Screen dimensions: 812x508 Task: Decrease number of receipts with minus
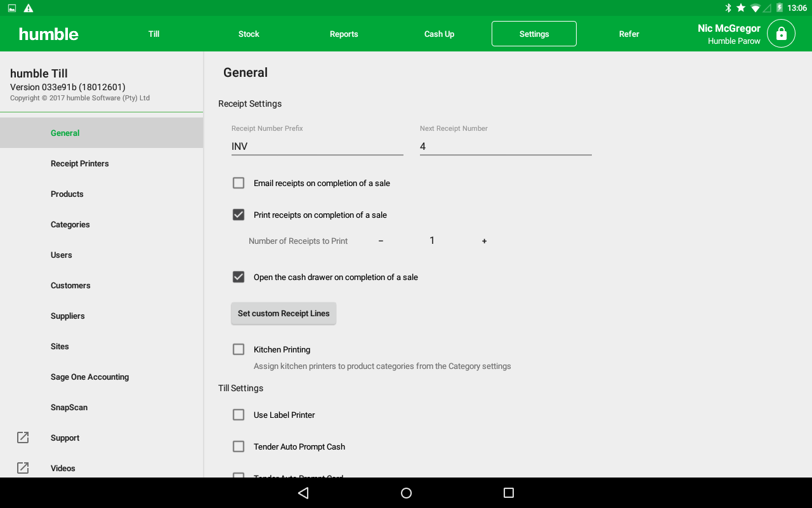[381, 241]
